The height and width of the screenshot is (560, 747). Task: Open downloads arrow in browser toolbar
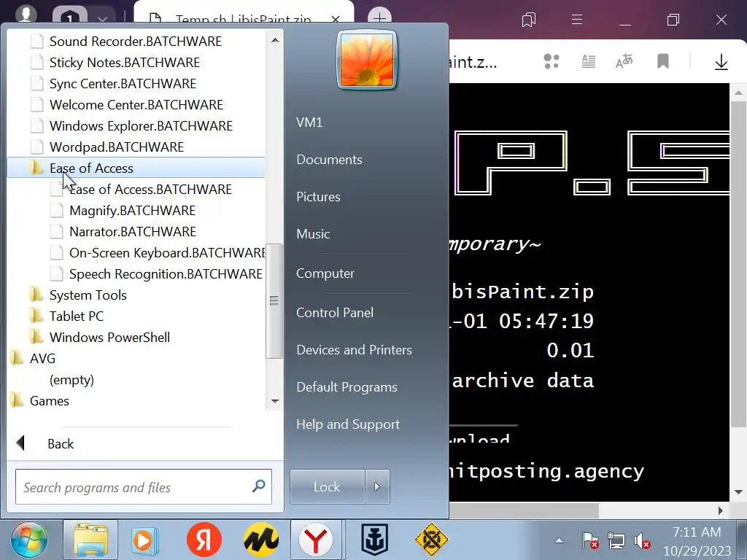coord(721,61)
